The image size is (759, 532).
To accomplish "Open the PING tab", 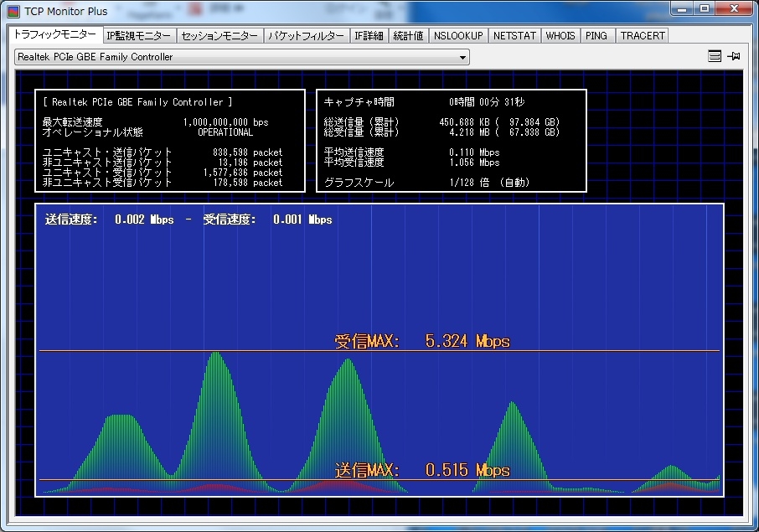I will (x=596, y=36).
